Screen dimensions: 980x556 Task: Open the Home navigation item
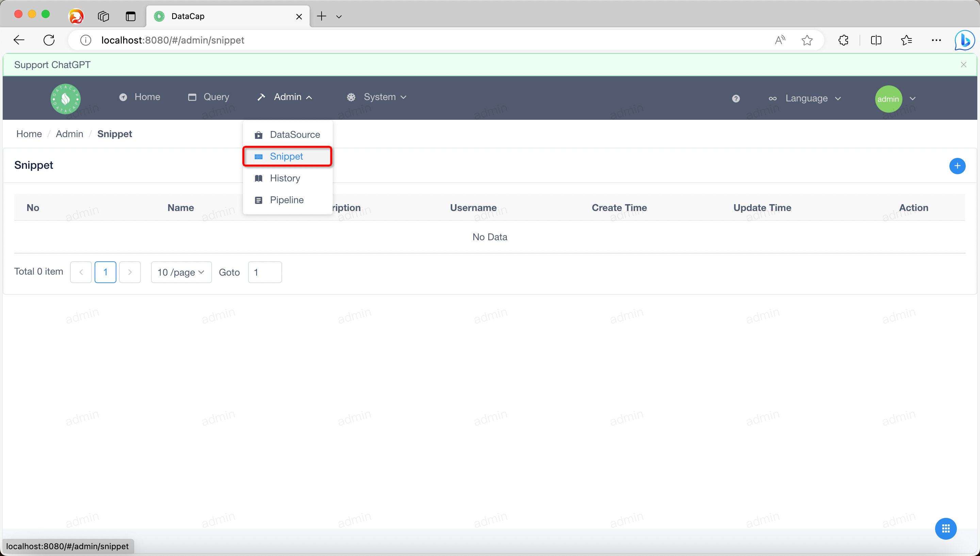tap(140, 97)
